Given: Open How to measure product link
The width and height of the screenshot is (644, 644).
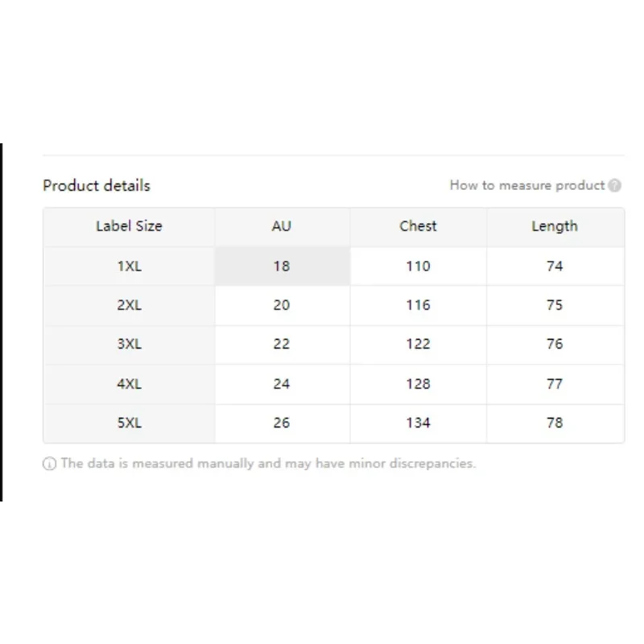Looking at the screenshot, I should pos(527,185).
